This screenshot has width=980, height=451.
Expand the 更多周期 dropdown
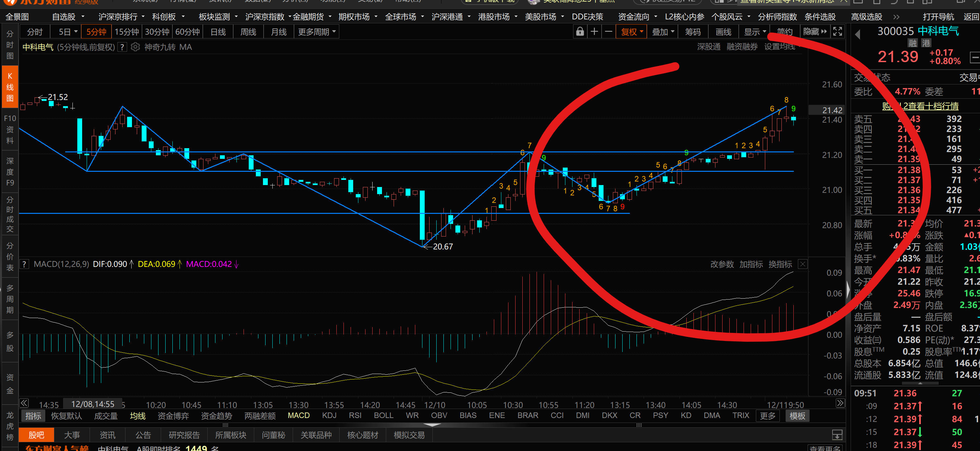(x=317, y=32)
